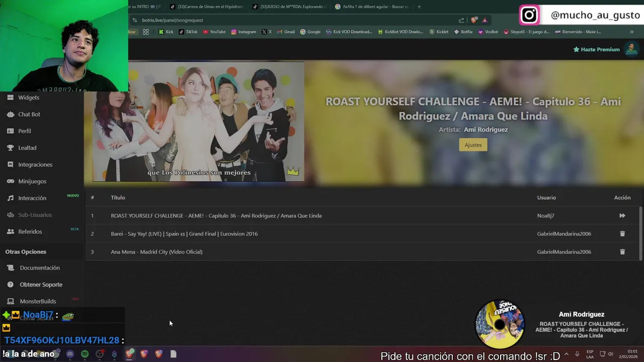Screen dimensions: 644x362
Task: Click the Lealtad trophy icon
Action: (x=10, y=148)
